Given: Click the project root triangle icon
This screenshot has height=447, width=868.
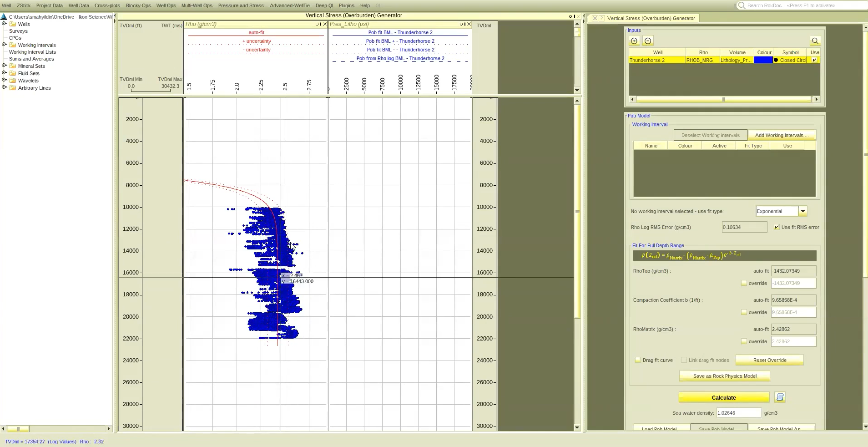Looking at the screenshot, I should 4,17.
